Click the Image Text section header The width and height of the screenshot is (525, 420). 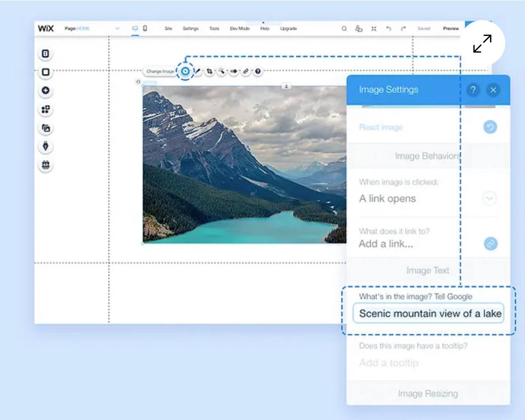(x=428, y=270)
